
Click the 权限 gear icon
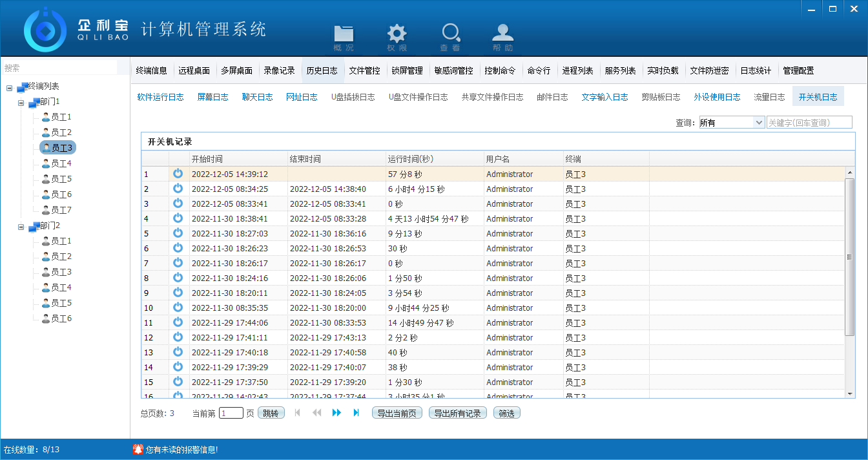tap(397, 34)
